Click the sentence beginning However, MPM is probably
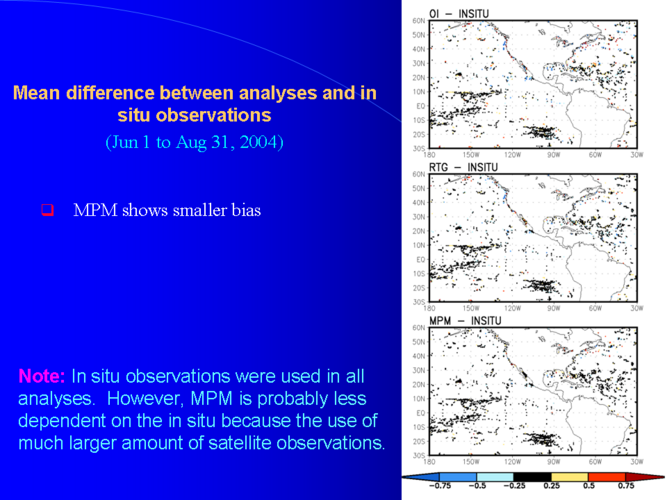667x500 pixels. pyautogui.click(x=202, y=421)
